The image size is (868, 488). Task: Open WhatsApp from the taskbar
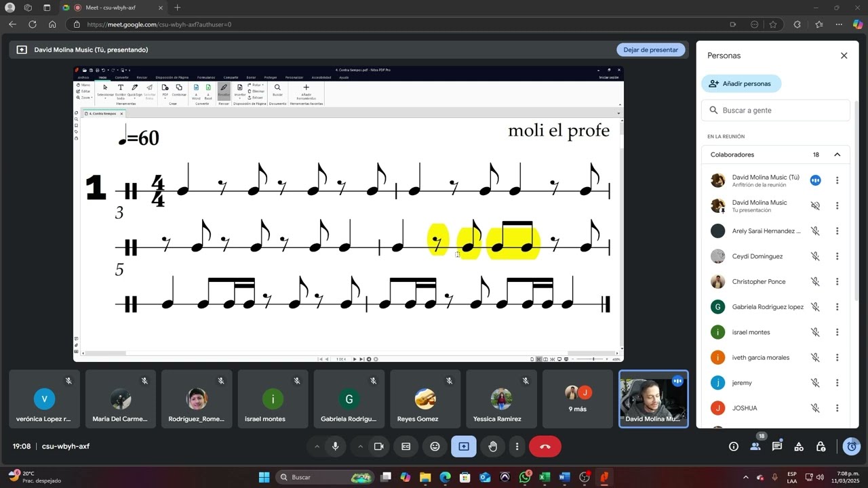[x=526, y=477]
